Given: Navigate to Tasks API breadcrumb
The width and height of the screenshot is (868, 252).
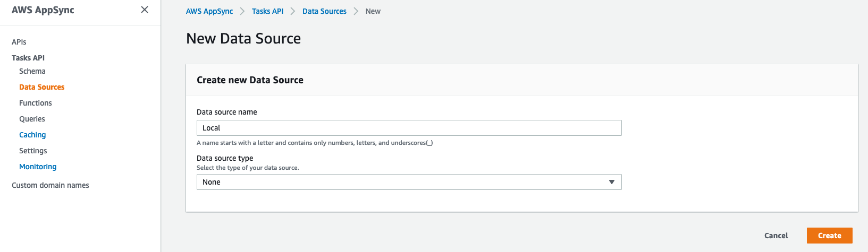Looking at the screenshot, I should tap(267, 11).
